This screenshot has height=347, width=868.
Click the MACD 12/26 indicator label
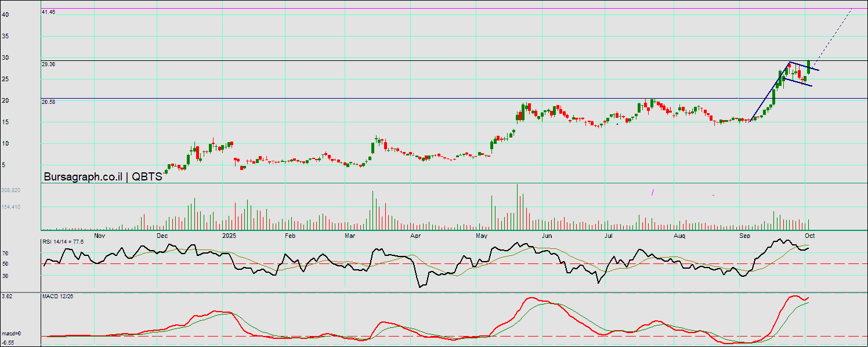(57, 297)
